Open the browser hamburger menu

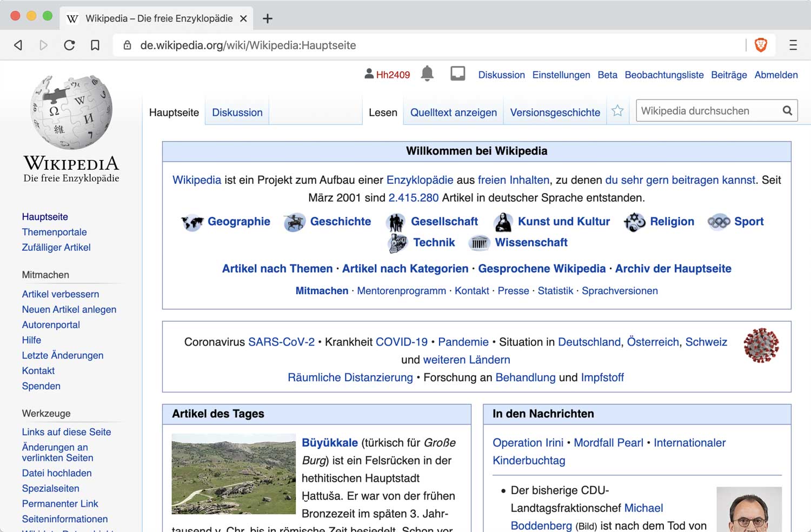click(x=793, y=45)
